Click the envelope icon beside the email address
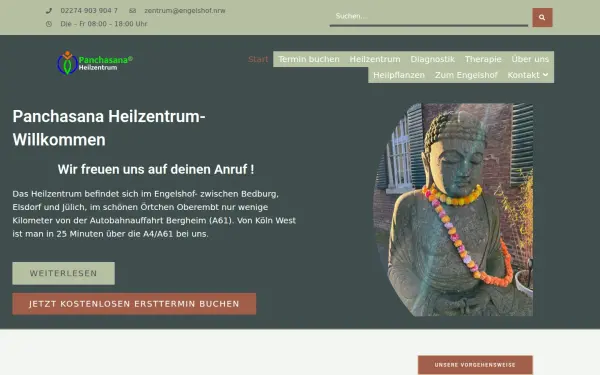Viewport: 600px width, 375px height. click(132, 11)
